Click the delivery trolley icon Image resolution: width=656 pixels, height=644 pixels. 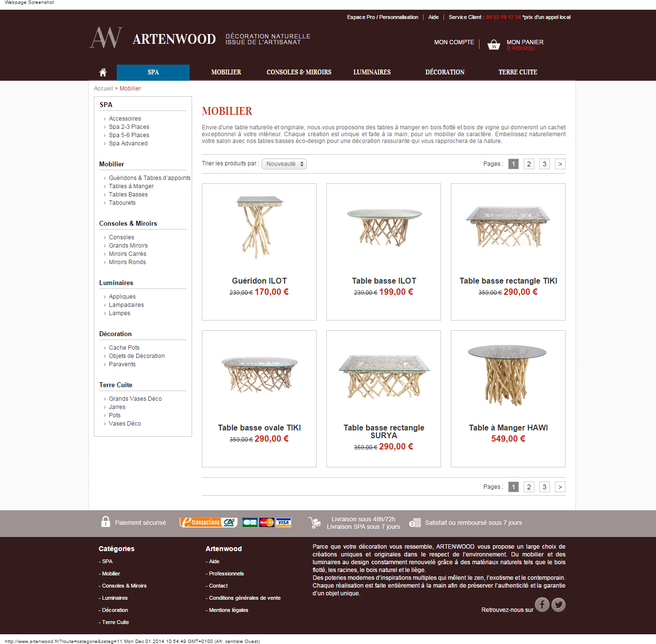(x=315, y=523)
